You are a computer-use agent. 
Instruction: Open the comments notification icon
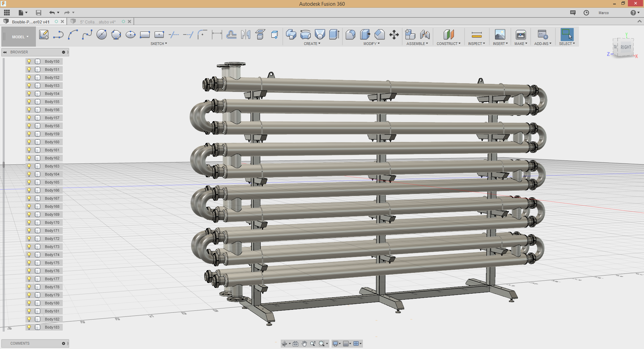click(x=573, y=13)
